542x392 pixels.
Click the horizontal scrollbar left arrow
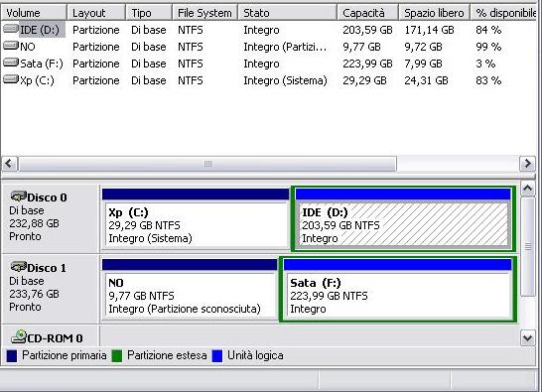9,164
